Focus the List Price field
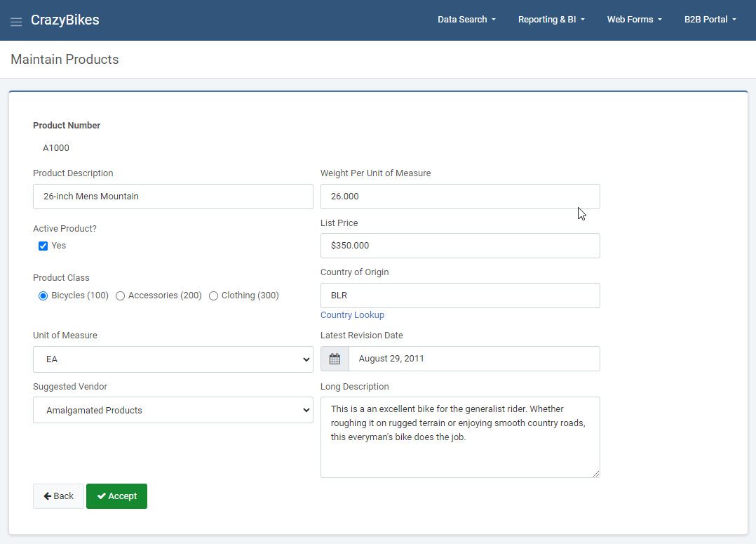The width and height of the screenshot is (756, 544). pyautogui.click(x=460, y=246)
